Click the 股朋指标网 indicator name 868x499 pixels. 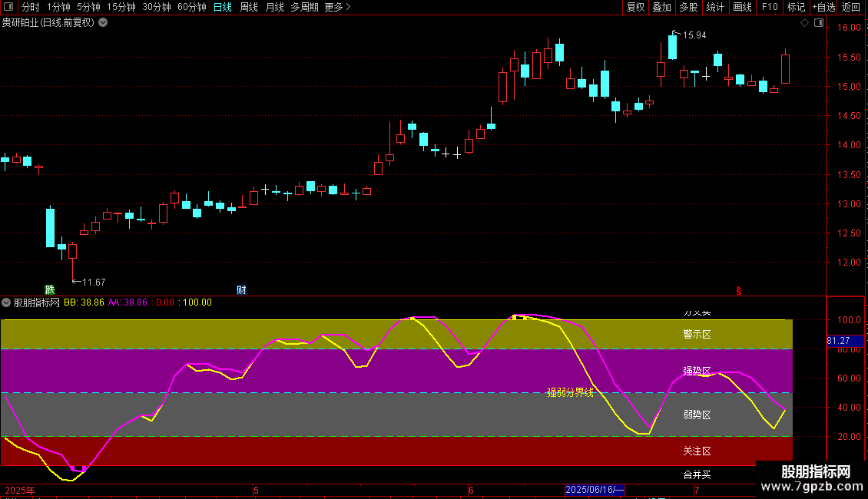pos(37,302)
